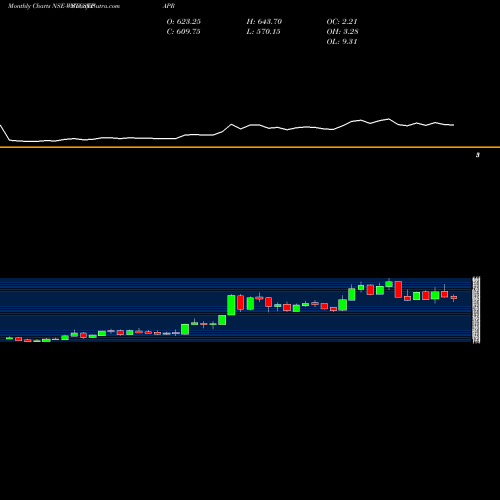The image size is (500, 500).
Task: Click the high value 643.70
Action: pos(269,22)
